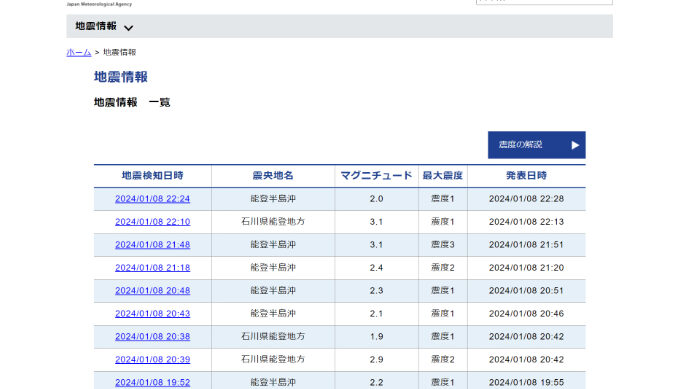Screen dimensions: 693x389
Task: Select magnitude 2.3 cell
Action: 376,291
